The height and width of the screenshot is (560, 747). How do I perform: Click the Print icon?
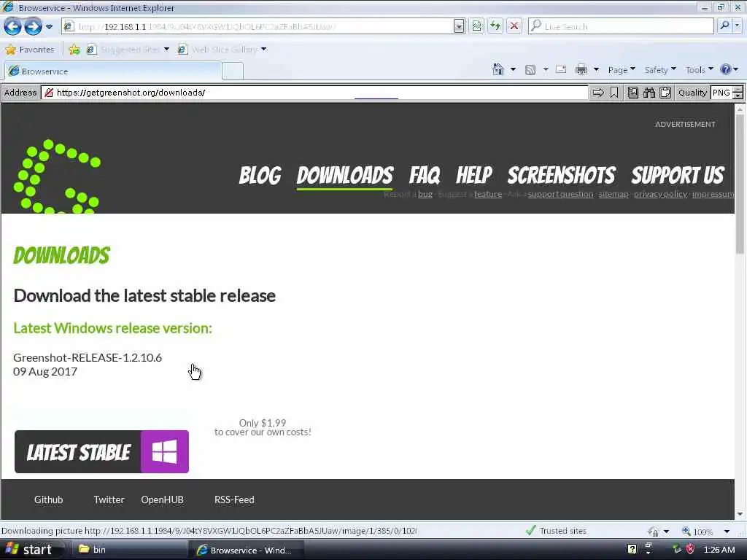click(581, 70)
